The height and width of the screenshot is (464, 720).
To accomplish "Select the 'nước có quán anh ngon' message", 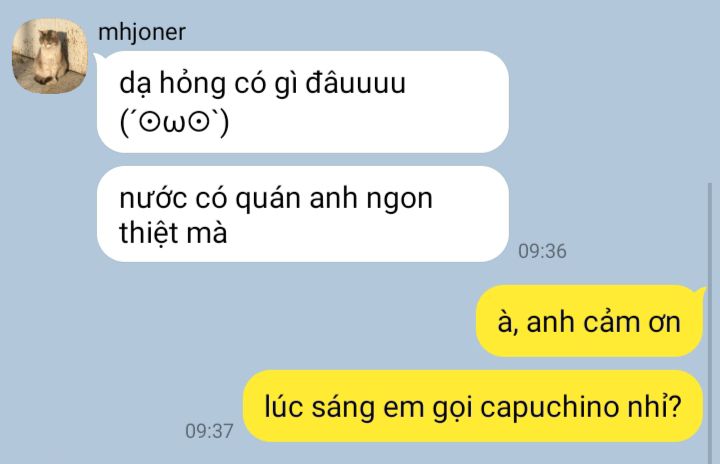I will [x=303, y=214].
